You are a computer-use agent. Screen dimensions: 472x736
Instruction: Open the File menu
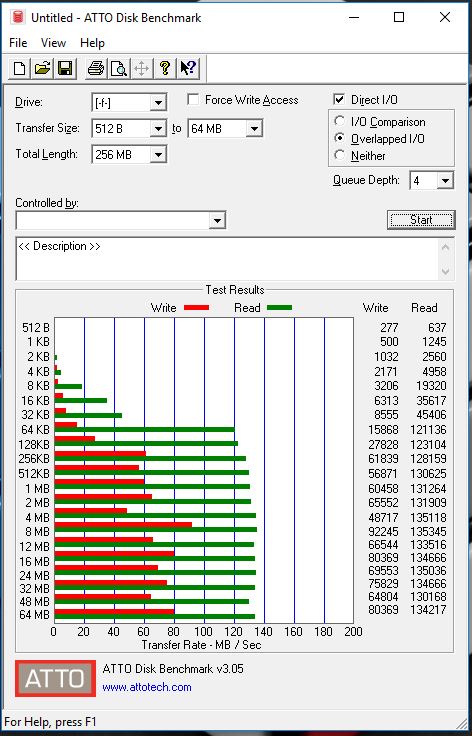(18, 43)
